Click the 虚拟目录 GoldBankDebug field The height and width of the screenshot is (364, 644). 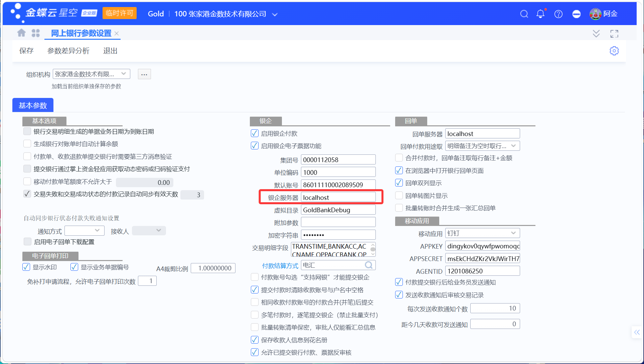tap(338, 210)
